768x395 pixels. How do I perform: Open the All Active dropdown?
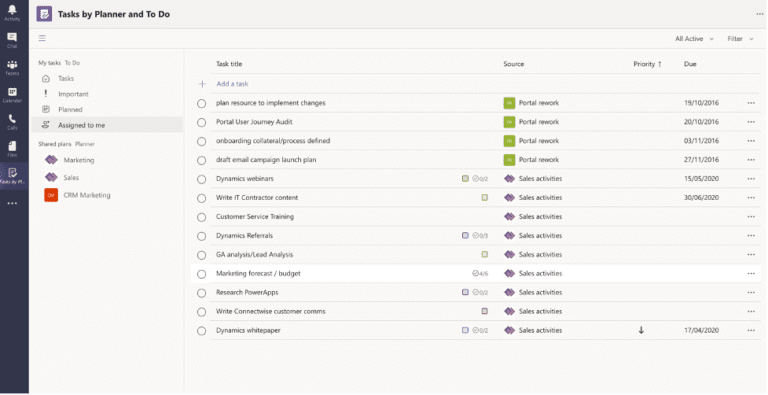(x=694, y=39)
